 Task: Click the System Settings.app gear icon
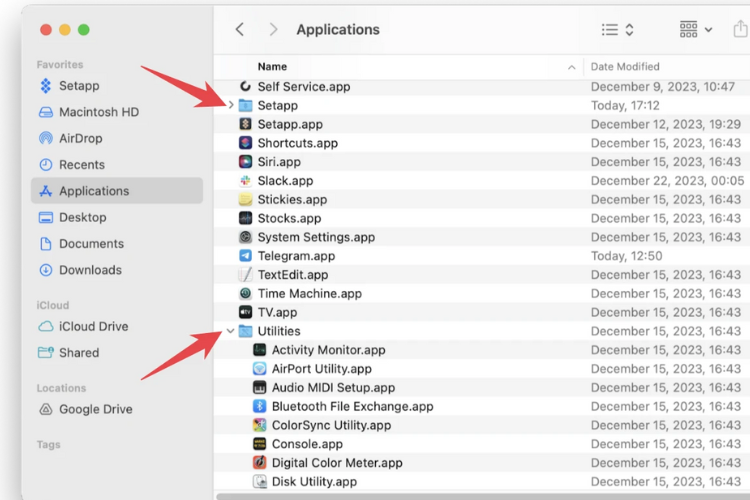point(245,237)
